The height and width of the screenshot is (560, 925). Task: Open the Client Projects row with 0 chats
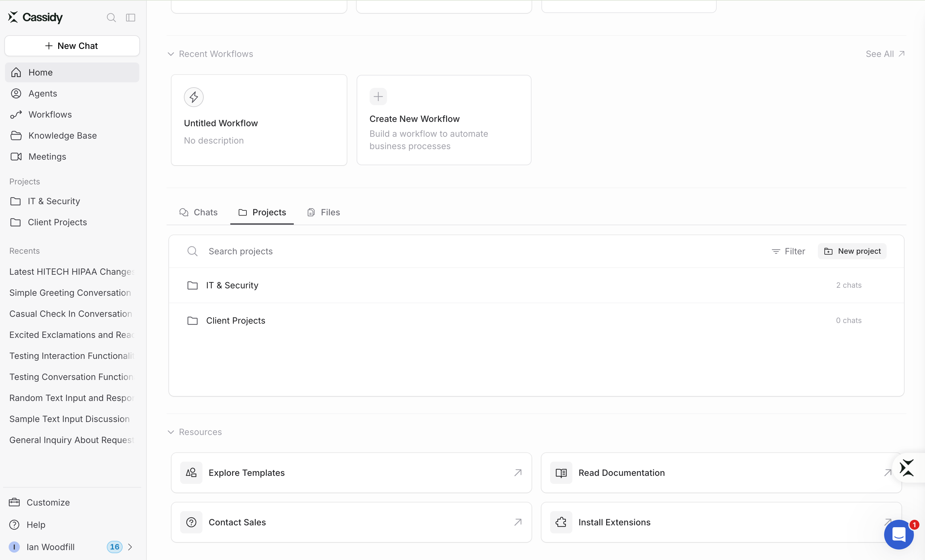coord(536,321)
